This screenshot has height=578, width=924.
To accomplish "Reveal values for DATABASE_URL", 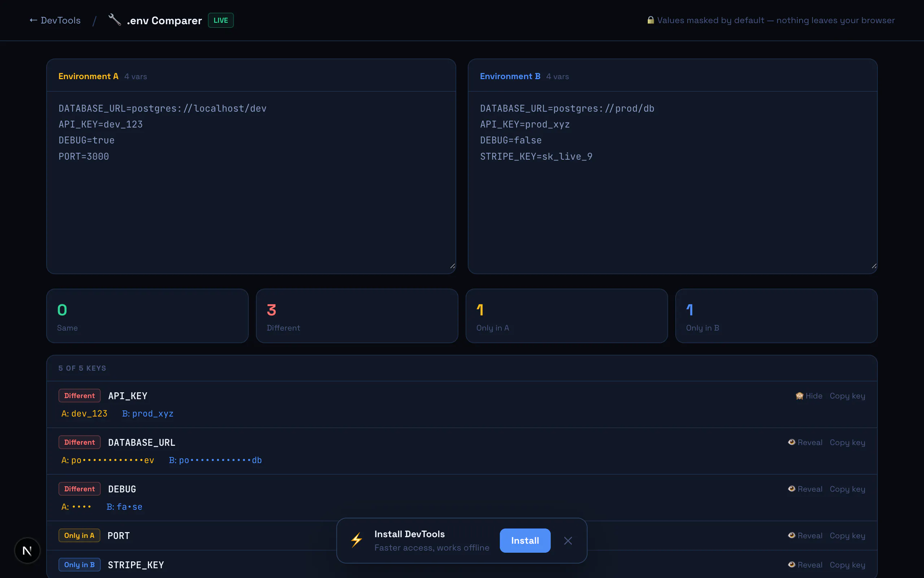I will pyautogui.click(x=805, y=442).
